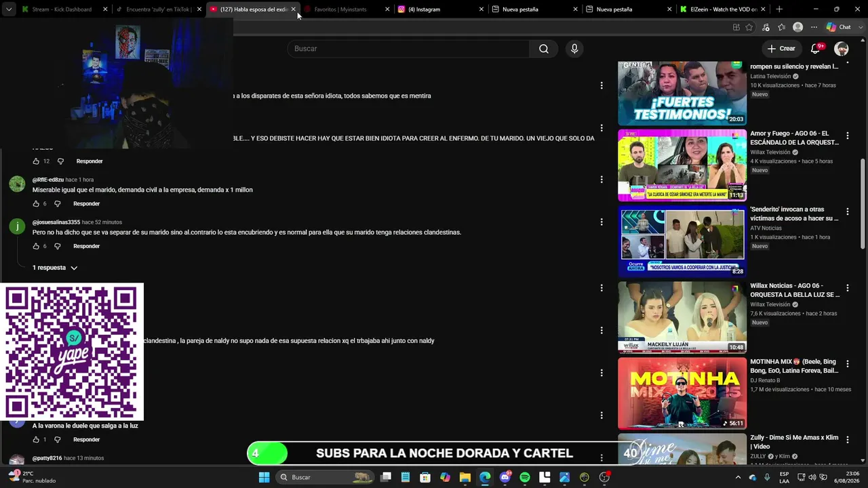Dislike the comment by @josuesalinas3355
The width and height of the screenshot is (868, 488).
pyautogui.click(x=57, y=246)
